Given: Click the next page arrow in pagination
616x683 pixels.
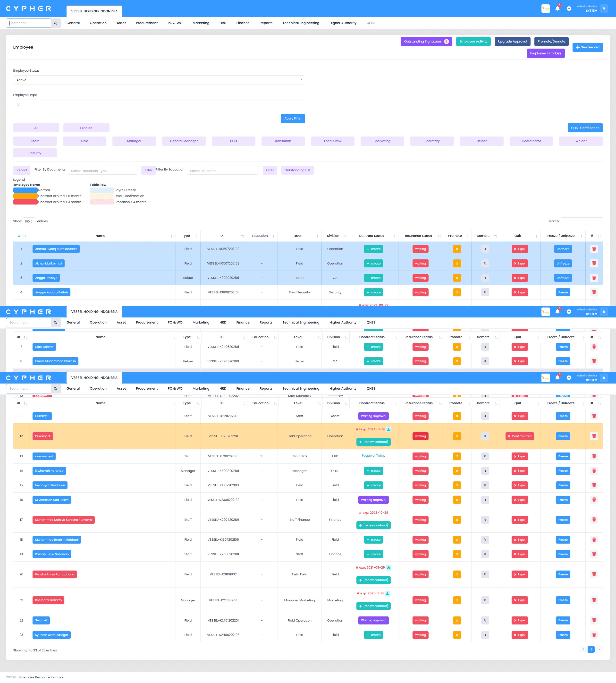Looking at the screenshot, I should [599, 649].
